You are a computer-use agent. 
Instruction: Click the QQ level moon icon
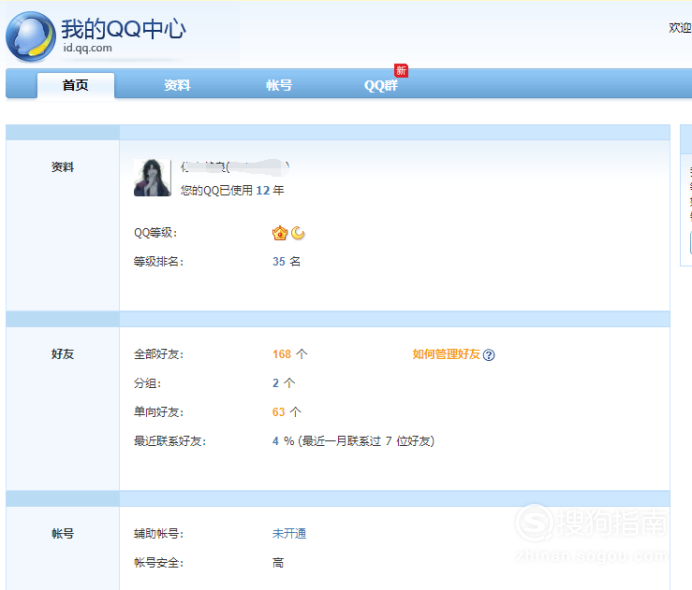click(x=298, y=232)
